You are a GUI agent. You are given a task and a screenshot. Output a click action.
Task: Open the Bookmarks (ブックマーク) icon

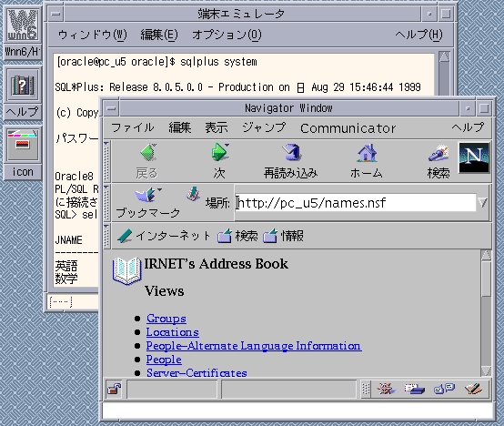coord(148,195)
